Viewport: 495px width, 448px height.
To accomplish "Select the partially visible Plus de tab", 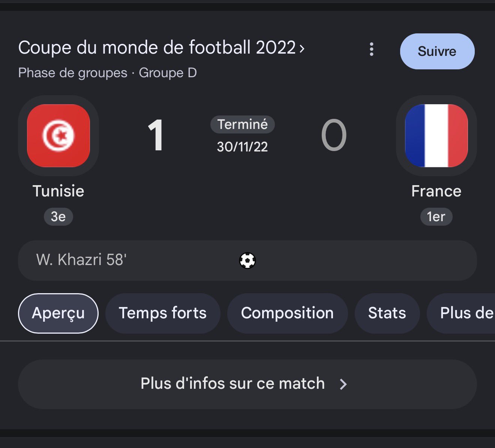I will pos(461,313).
